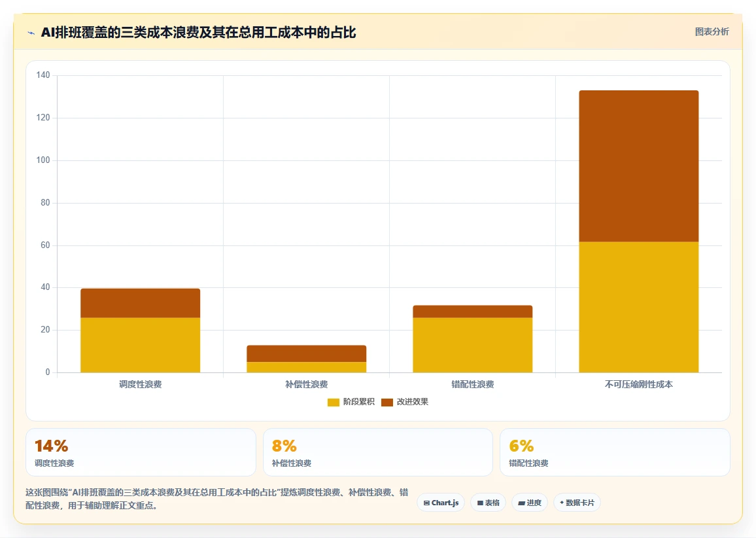Click the 错配性浪费 x-axis label
This screenshot has width=756, height=538.
pyautogui.click(x=472, y=385)
